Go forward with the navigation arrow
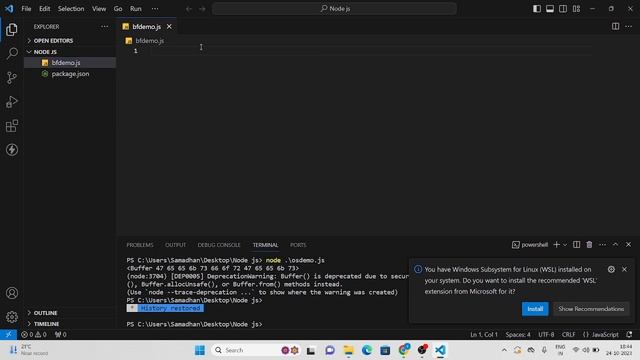 (202, 9)
